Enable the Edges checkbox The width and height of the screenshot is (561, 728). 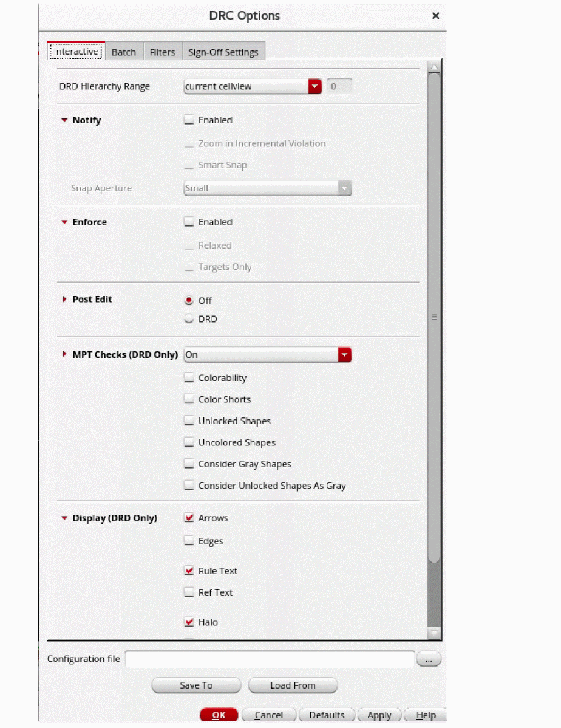click(x=189, y=541)
